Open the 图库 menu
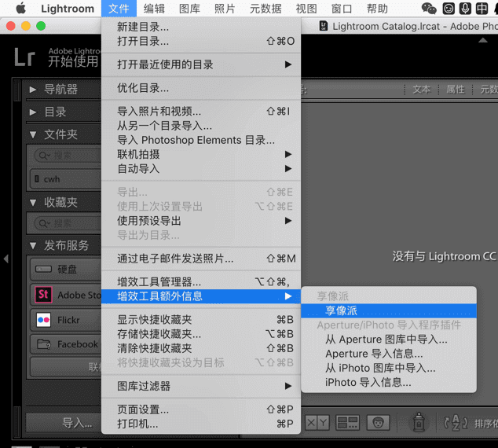 [189, 9]
